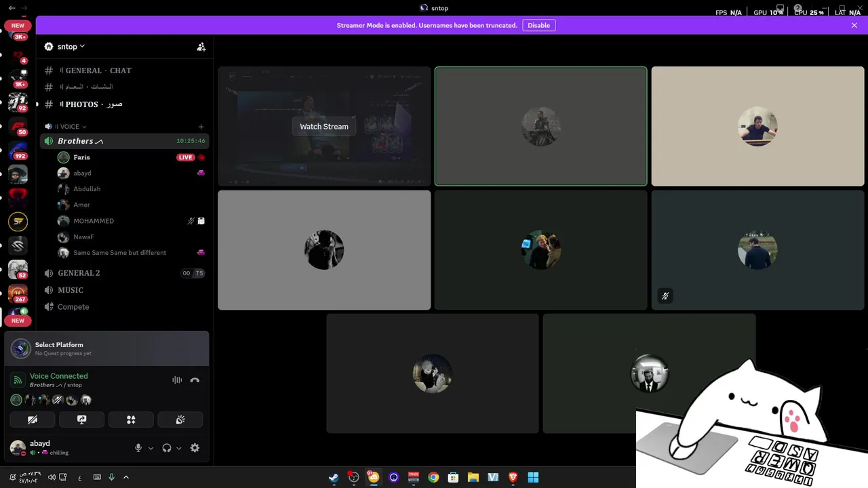Open PHOTOS · صور channel
The width and height of the screenshot is (868, 488).
coord(124,104)
